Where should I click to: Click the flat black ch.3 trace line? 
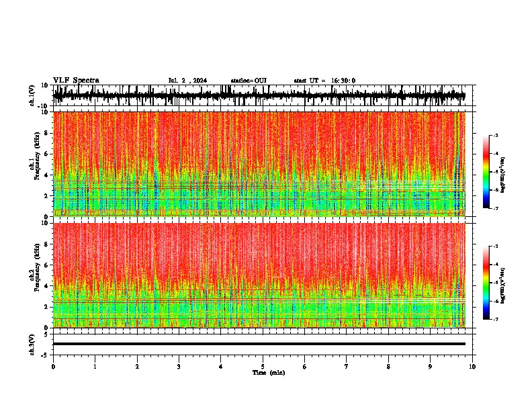(259, 344)
